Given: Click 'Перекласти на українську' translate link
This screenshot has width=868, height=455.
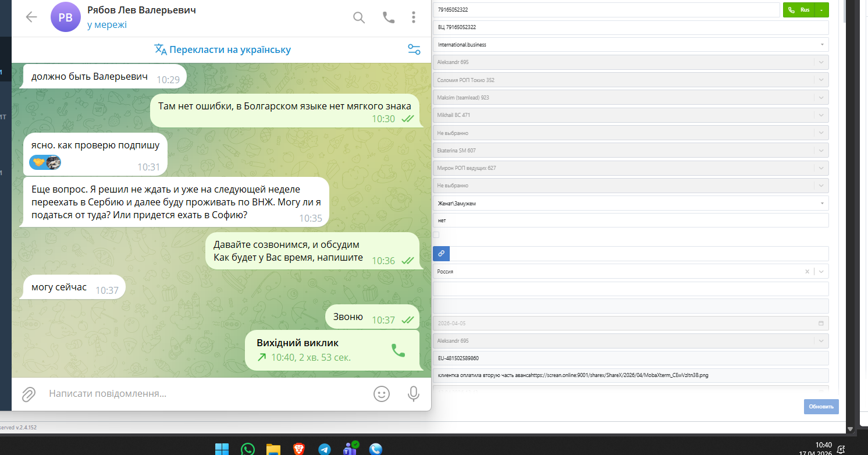Looking at the screenshot, I should point(223,49).
